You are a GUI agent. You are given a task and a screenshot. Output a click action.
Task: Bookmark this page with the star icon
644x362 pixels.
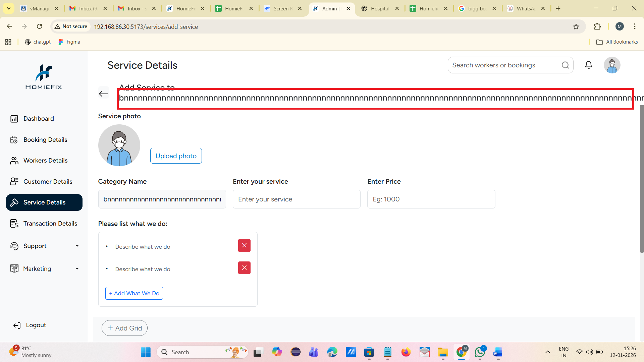(576, 26)
